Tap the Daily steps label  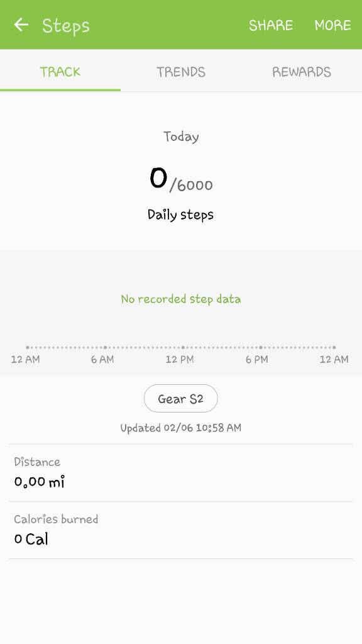[x=180, y=215]
